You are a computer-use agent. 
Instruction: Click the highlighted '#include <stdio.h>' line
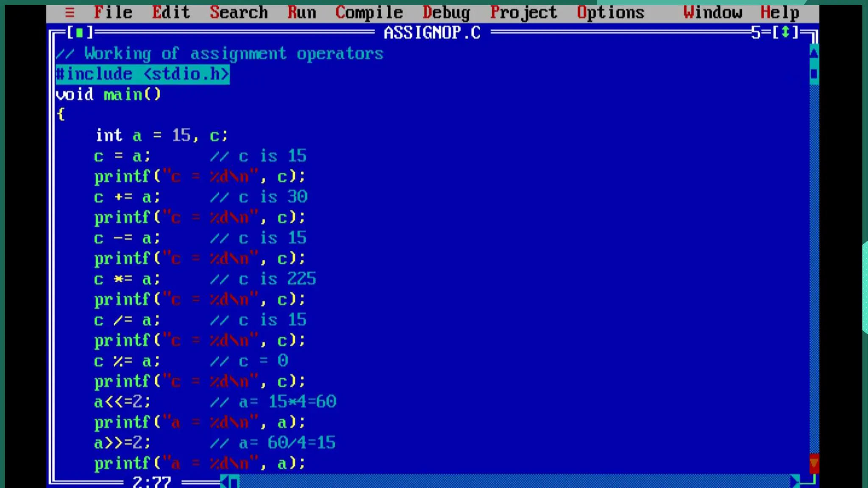142,74
